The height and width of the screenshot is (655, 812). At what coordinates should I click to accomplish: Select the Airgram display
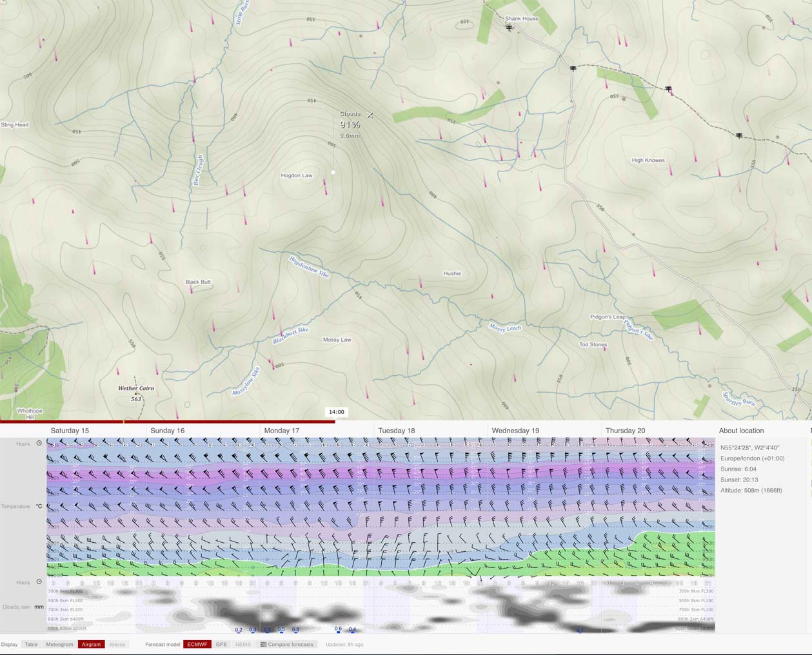tap(91, 644)
